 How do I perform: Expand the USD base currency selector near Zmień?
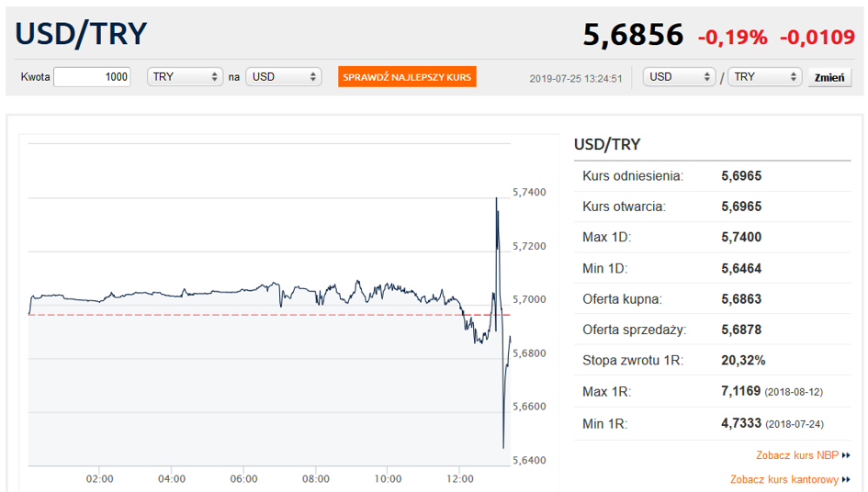[x=680, y=77]
